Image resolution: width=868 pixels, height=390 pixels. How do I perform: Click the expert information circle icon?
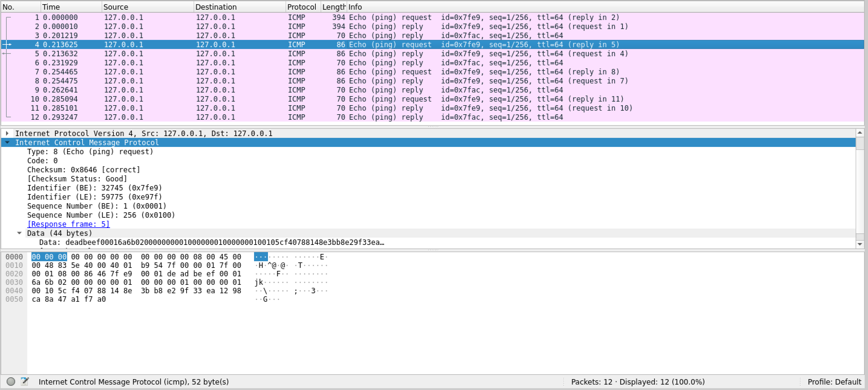pos(11,381)
